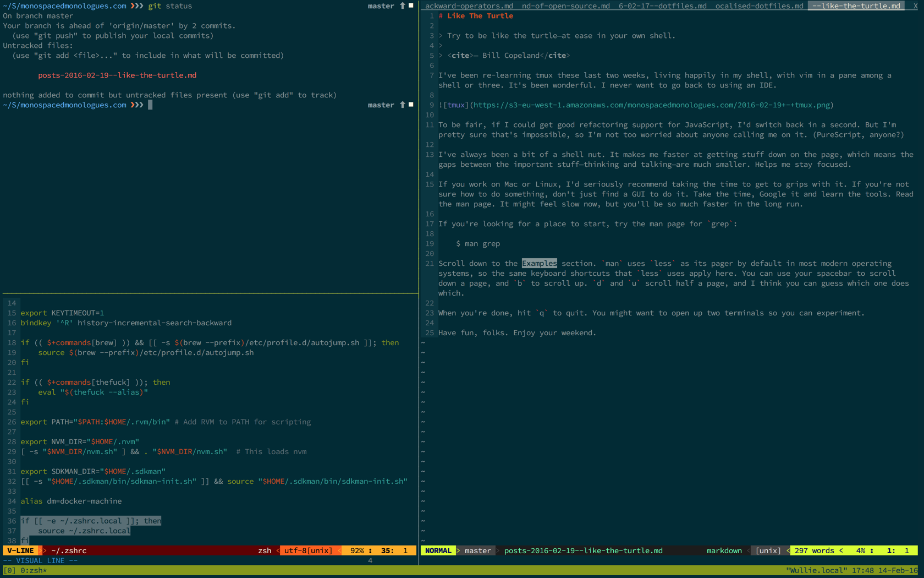Click the 'export SDKMAN_DIR' line
924x578 pixels.
tap(93, 472)
